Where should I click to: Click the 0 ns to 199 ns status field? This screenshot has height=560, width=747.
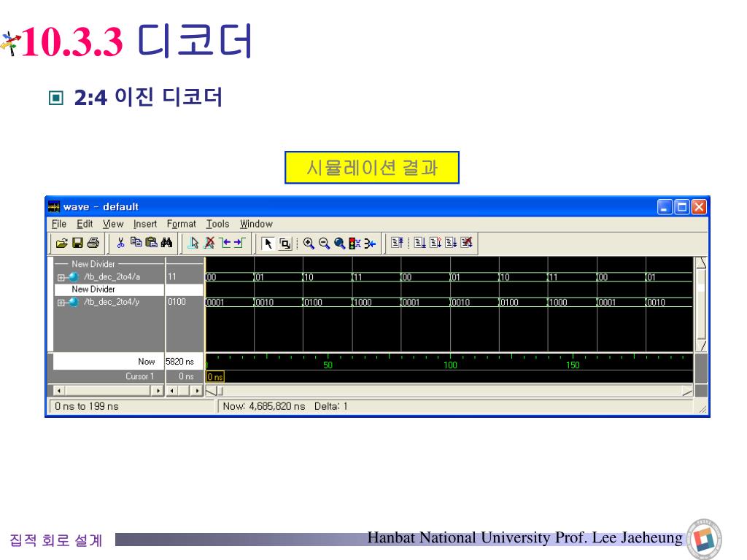[132, 406]
